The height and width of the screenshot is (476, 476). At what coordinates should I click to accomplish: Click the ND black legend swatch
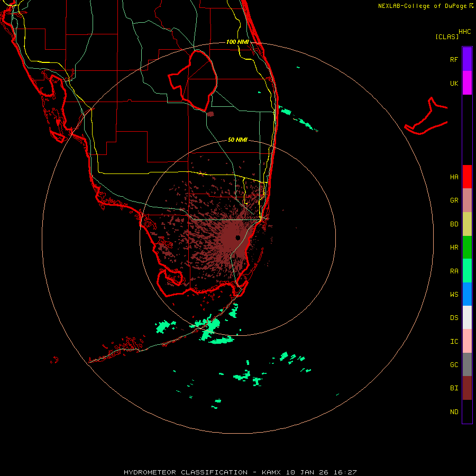[x=467, y=411]
